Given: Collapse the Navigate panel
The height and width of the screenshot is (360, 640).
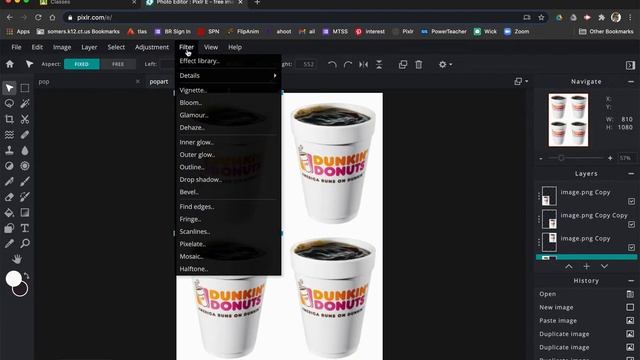Looking at the screenshot, I should pos(631,82).
